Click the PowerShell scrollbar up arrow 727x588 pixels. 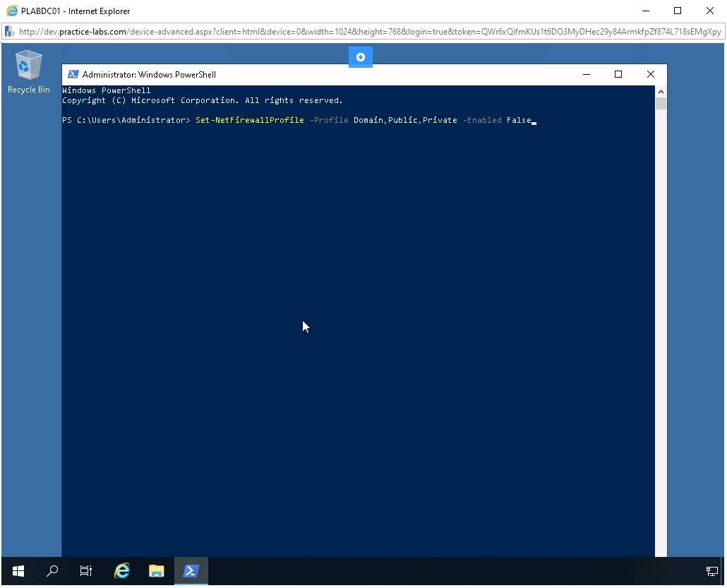[x=661, y=92]
